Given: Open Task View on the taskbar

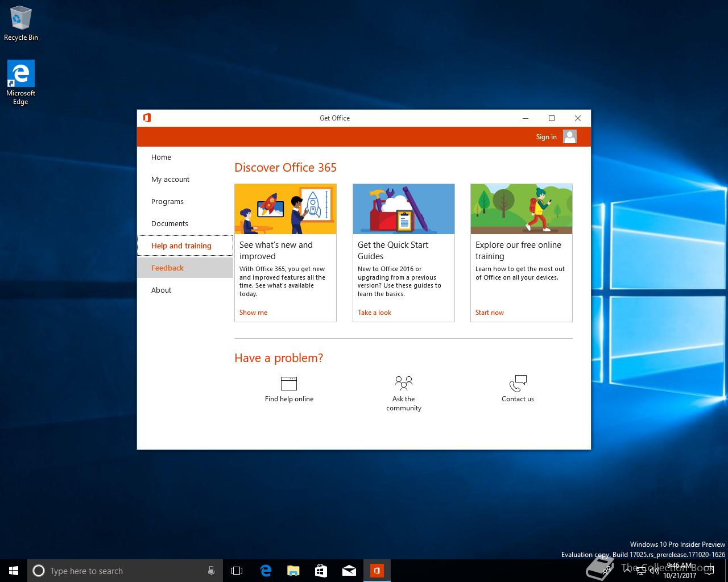Looking at the screenshot, I should point(237,571).
